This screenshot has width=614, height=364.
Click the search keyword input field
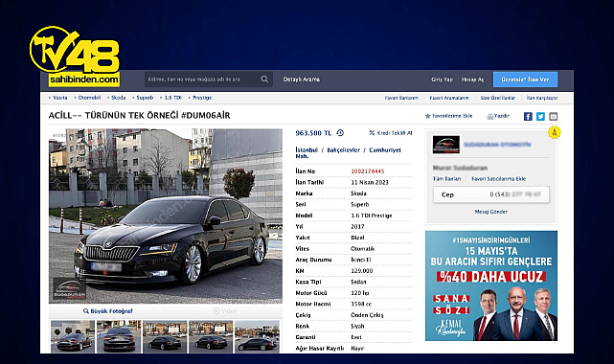point(201,80)
